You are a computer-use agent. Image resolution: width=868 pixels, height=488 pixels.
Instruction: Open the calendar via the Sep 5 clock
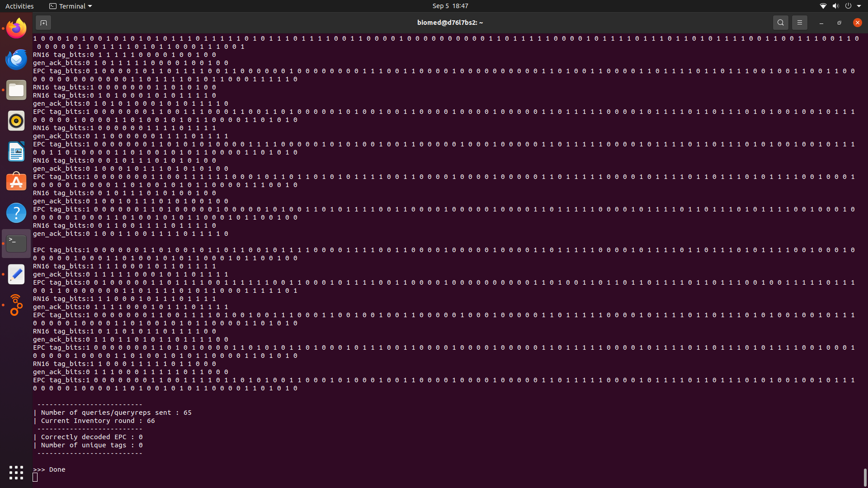(x=450, y=6)
